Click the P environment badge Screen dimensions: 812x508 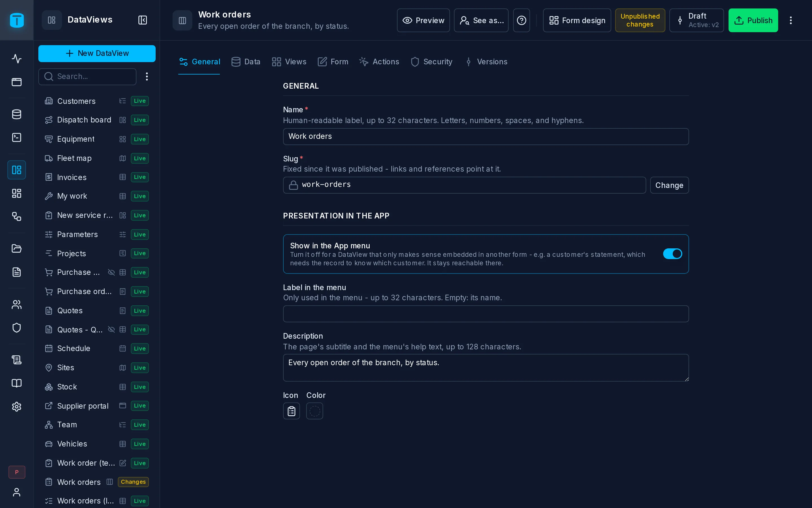(17, 472)
